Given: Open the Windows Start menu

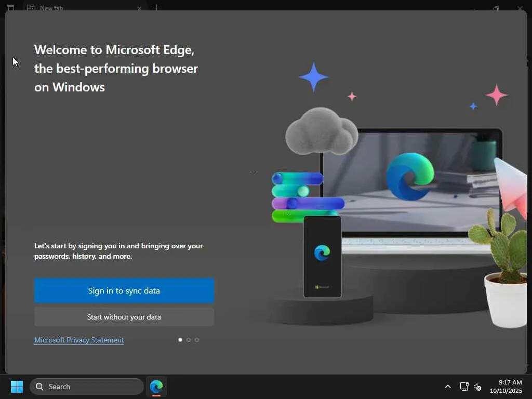Looking at the screenshot, I should tap(17, 387).
